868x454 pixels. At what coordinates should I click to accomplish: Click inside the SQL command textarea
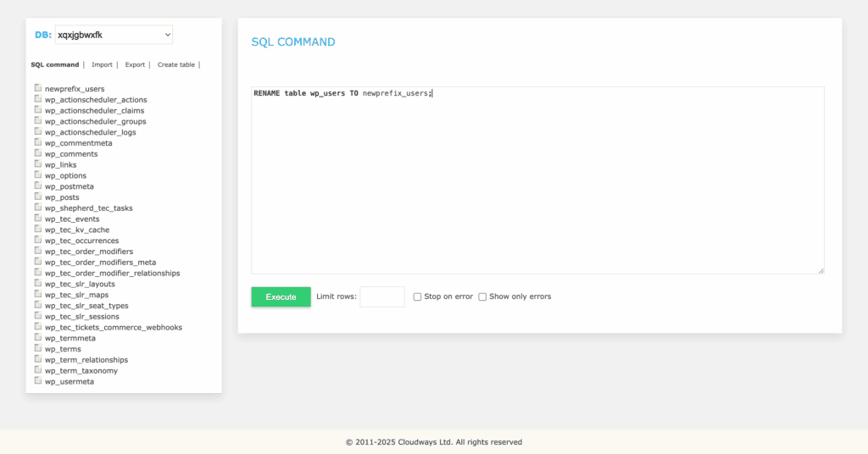tap(537, 180)
